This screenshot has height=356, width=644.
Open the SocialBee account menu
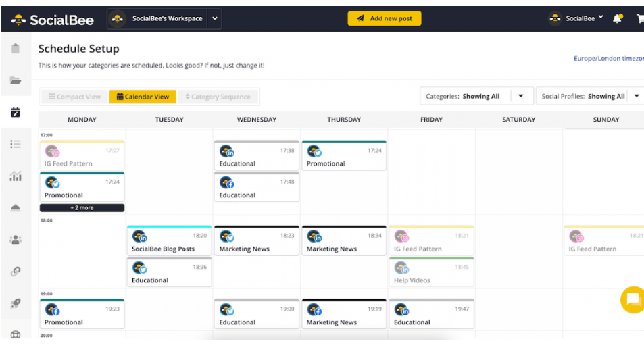(576, 19)
